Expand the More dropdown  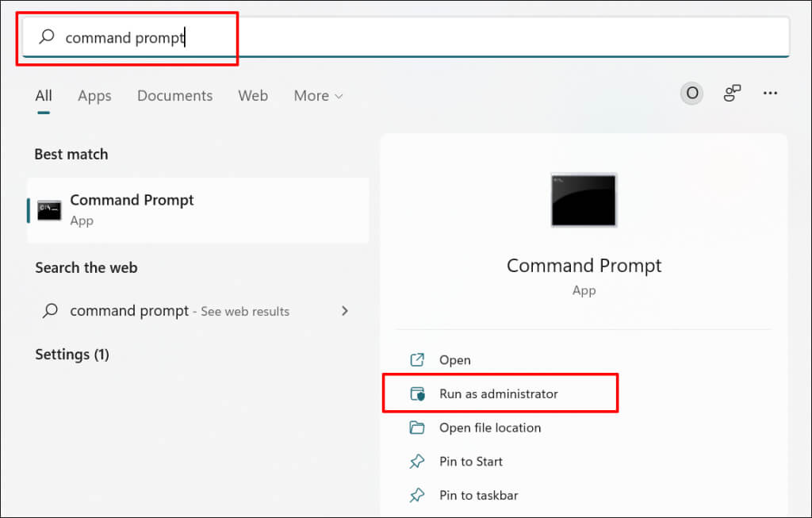[x=318, y=96]
